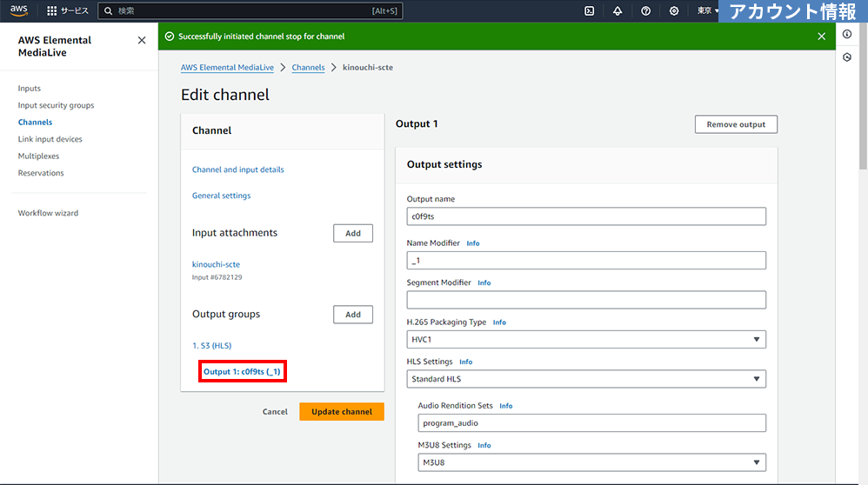Viewport: 868px width, 485px height.
Task: Open Input security groups
Action: (x=56, y=105)
